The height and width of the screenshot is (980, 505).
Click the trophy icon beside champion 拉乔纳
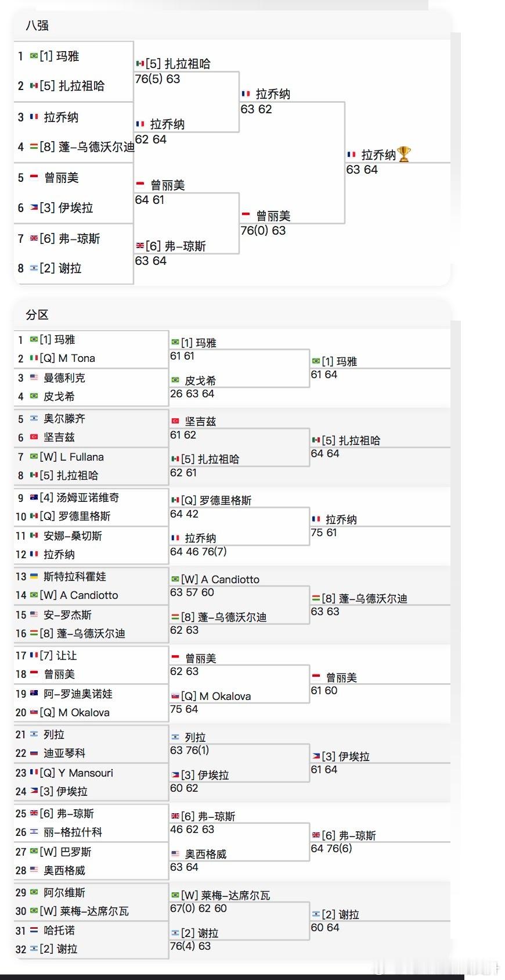pos(404,155)
